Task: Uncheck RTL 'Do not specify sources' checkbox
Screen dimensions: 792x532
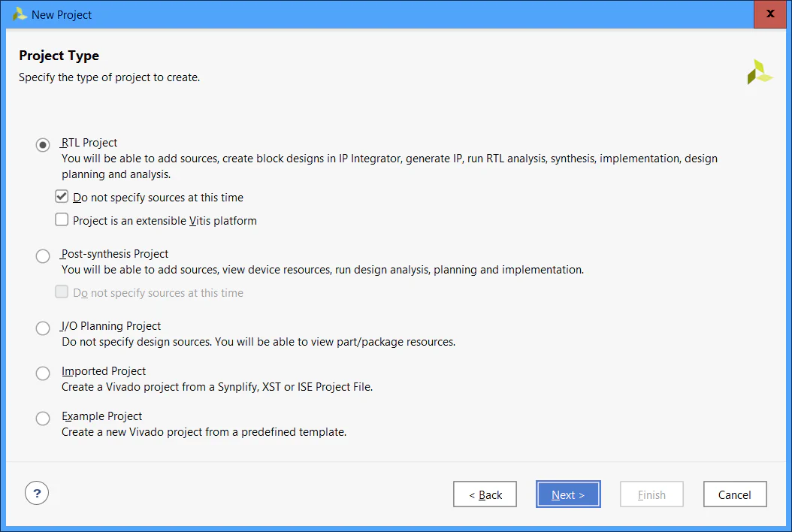Action: pos(62,197)
